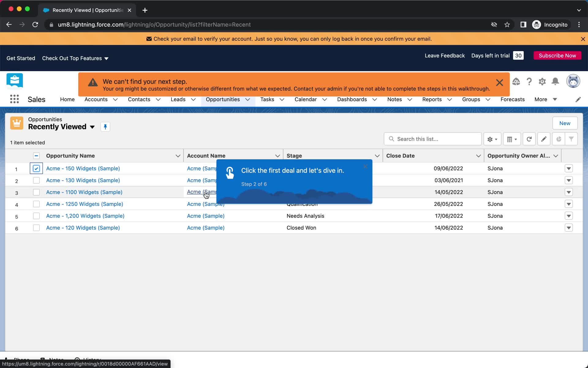Click the Leave Feedback link
Image resolution: width=588 pixels, height=368 pixels.
445,56
